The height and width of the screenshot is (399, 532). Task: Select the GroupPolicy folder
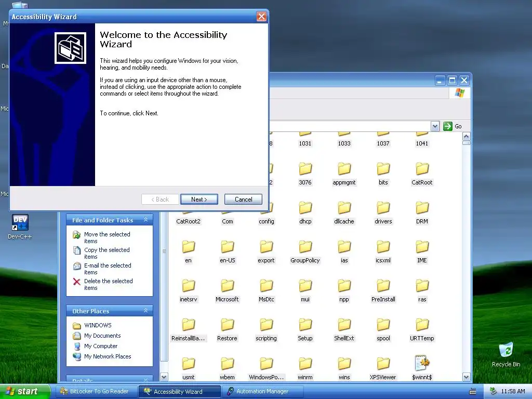click(305, 252)
